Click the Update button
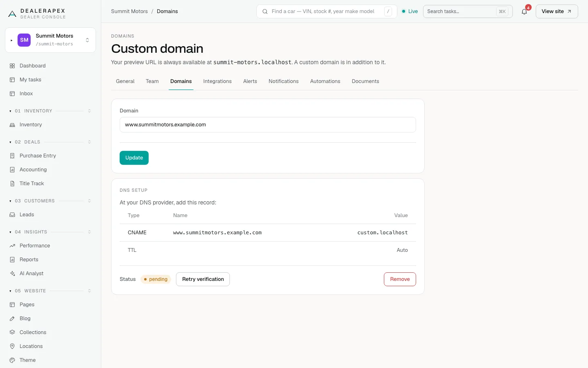 (x=134, y=158)
